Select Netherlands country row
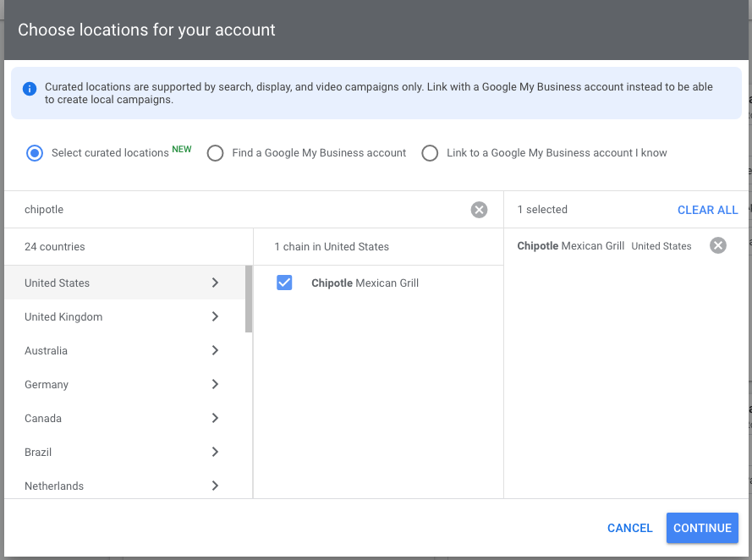 [x=124, y=486]
